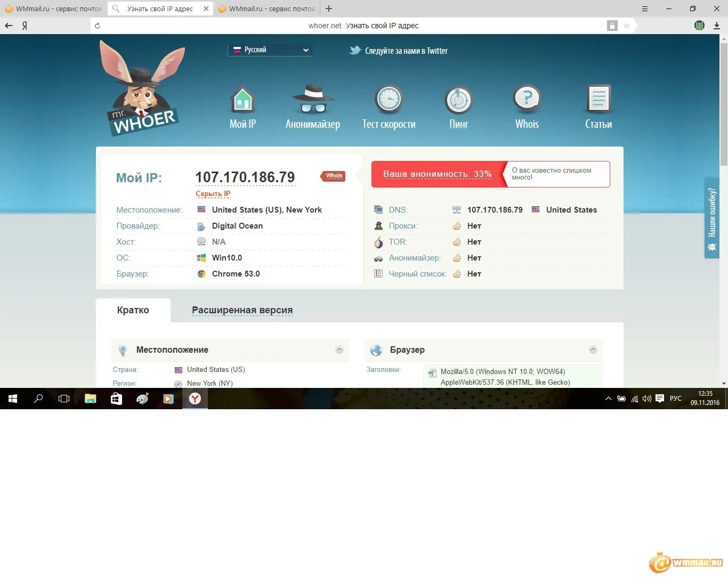Click the volume icon in system tray
This screenshot has height=584, width=728.
coord(647,399)
